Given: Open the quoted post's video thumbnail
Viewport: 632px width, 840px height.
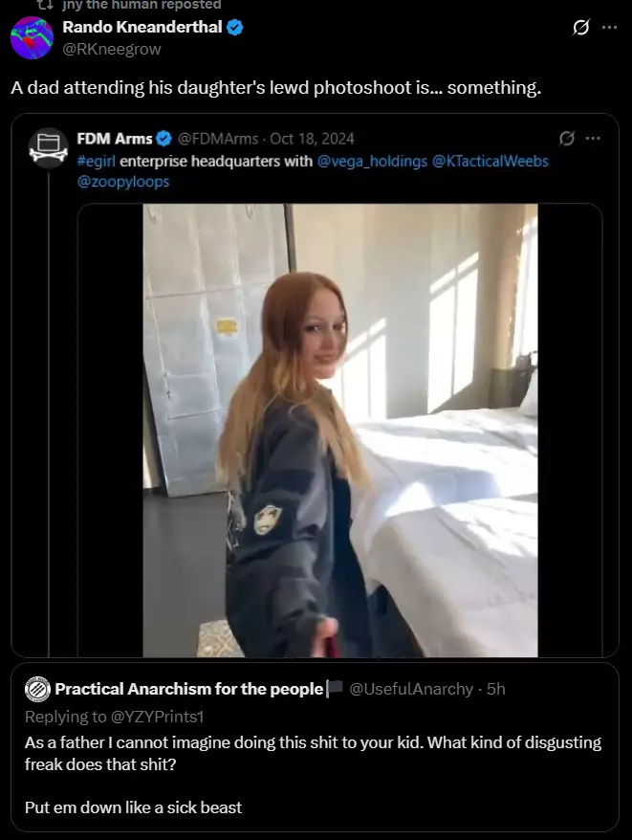Looking at the screenshot, I should tap(340, 431).
